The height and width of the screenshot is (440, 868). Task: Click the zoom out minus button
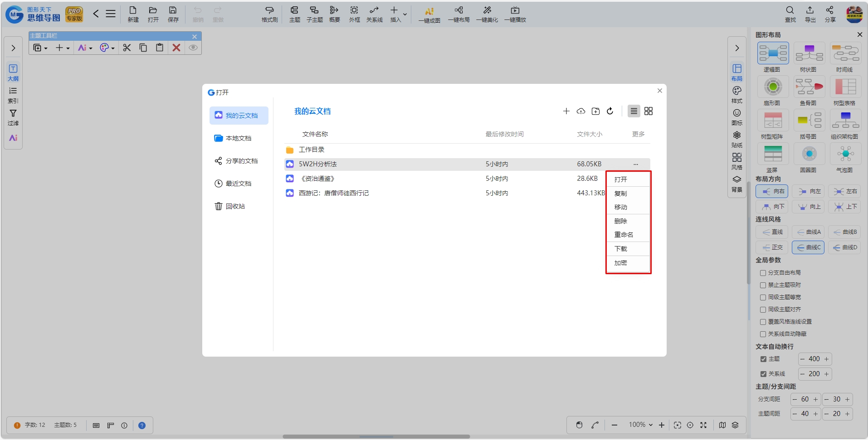(x=614, y=425)
